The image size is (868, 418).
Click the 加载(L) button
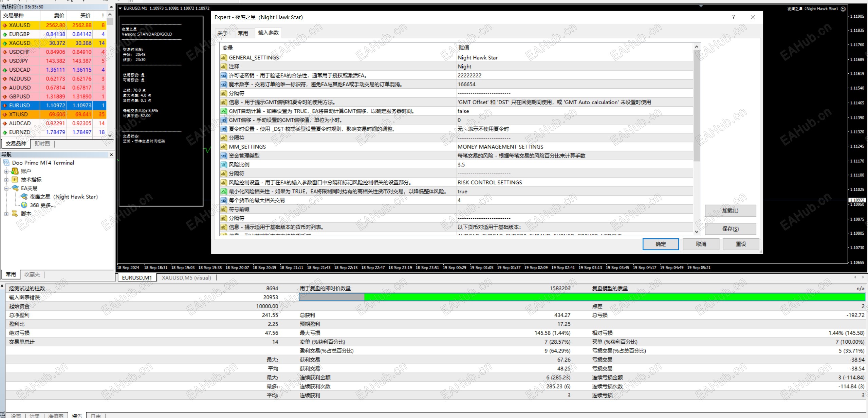tap(730, 211)
